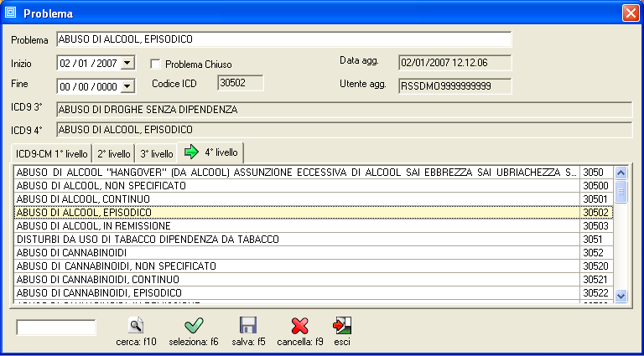Click the Problema window title bar icon
The image size is (644, 356).
tap(11, 13)
